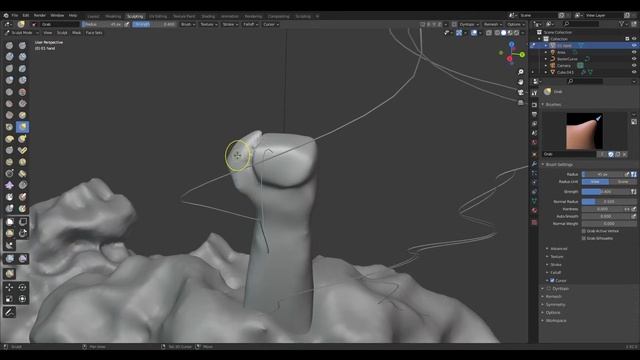Click the Auto-Smooth value field
The width and height of the screenshot is (640, 360).
coord(606,216)
